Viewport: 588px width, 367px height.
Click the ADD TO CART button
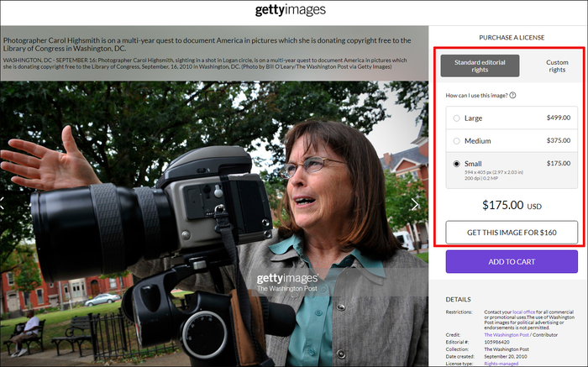click(512, 262)
